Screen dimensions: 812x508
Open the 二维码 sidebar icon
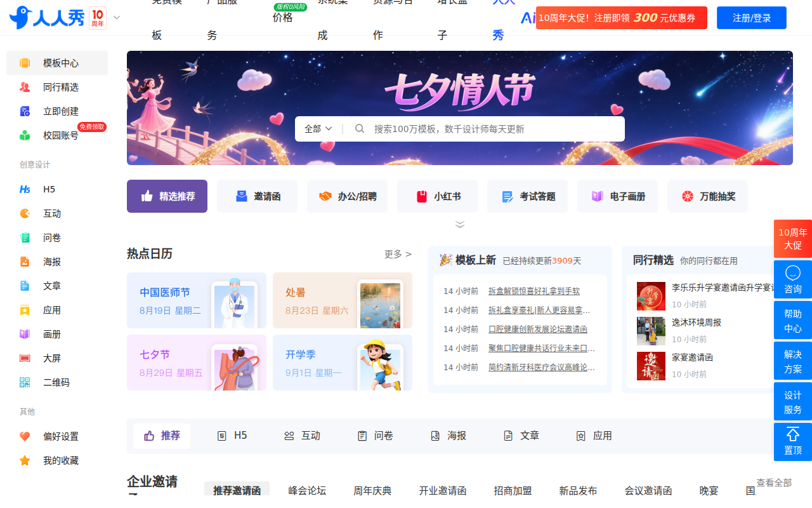(25, 382)
